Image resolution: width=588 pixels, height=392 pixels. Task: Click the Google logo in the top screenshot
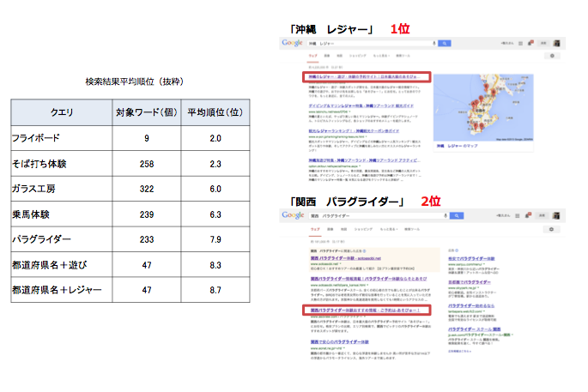[295, 42]
